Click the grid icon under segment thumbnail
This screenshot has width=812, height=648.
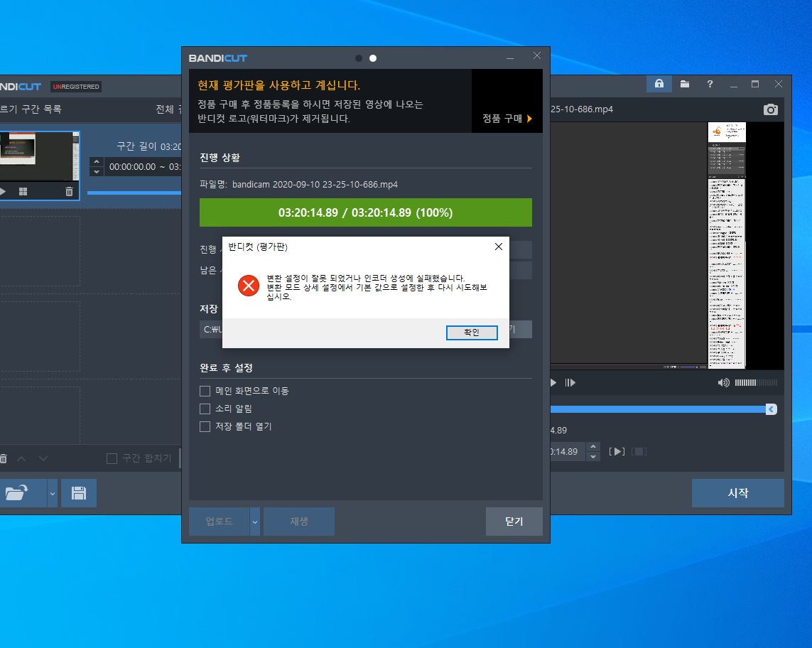pos(23,192)
